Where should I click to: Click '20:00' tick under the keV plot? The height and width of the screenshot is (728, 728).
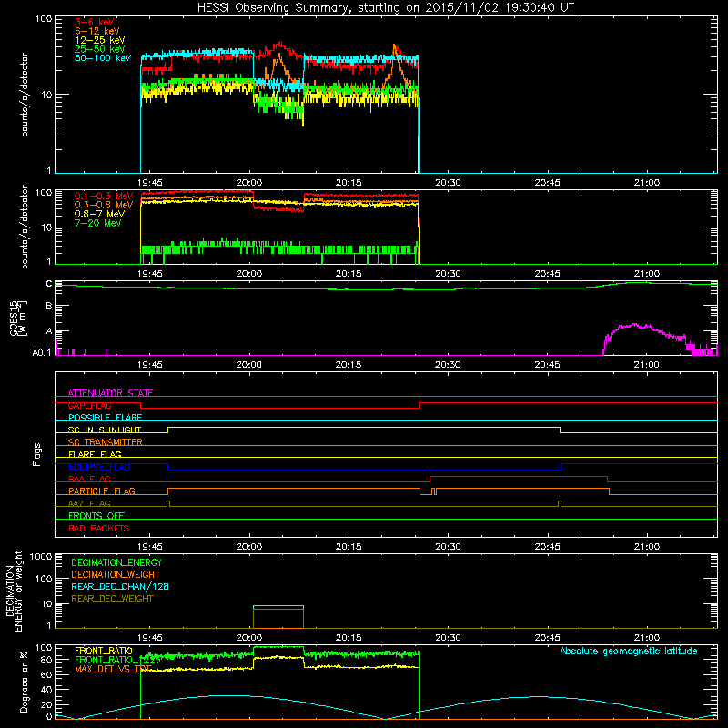pos(248,183)
